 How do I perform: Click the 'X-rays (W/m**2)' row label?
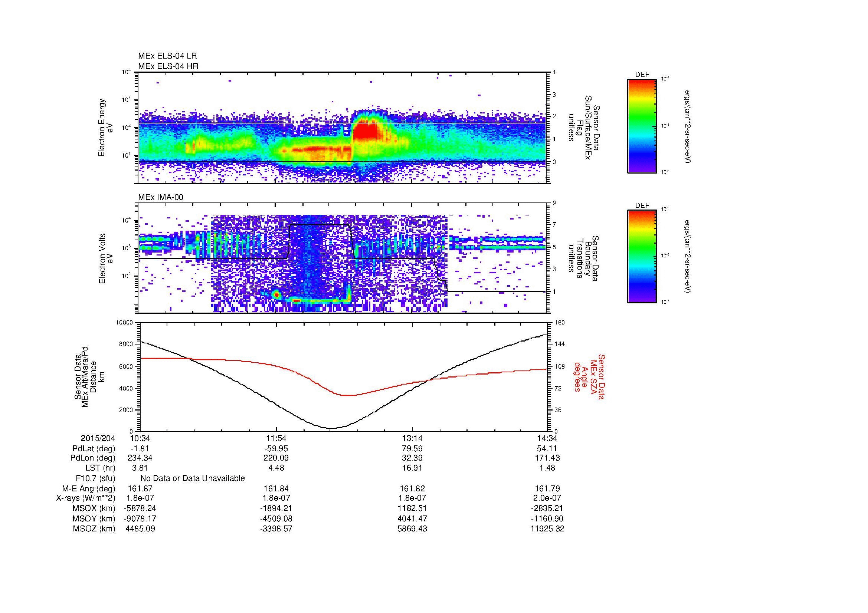pos(86,498)
